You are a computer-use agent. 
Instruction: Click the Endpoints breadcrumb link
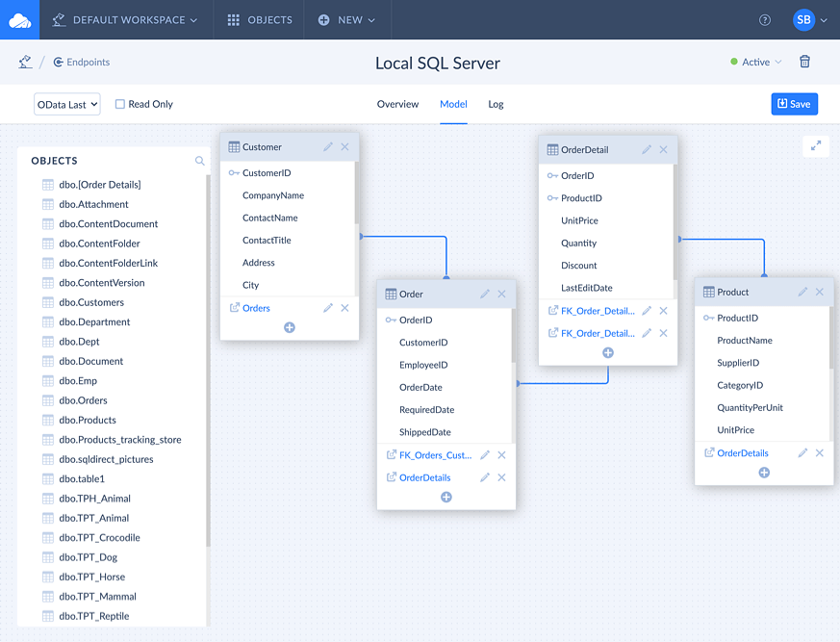coord(82,63)
